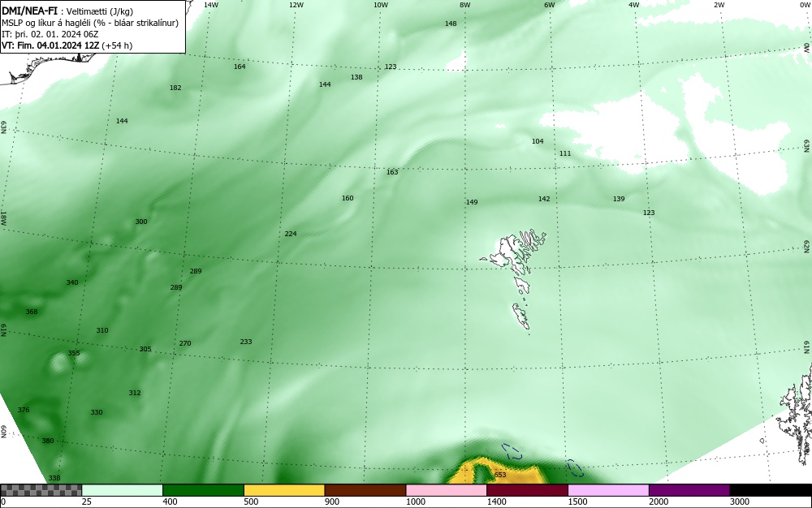812x508 pixels.
Task: Click the legend tick label 1400
Action: [x=497, y=502]
